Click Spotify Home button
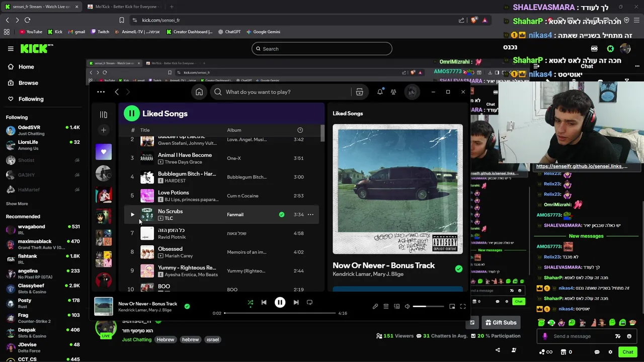The height and width of the screenshot is (362, 644). point(199,92)
